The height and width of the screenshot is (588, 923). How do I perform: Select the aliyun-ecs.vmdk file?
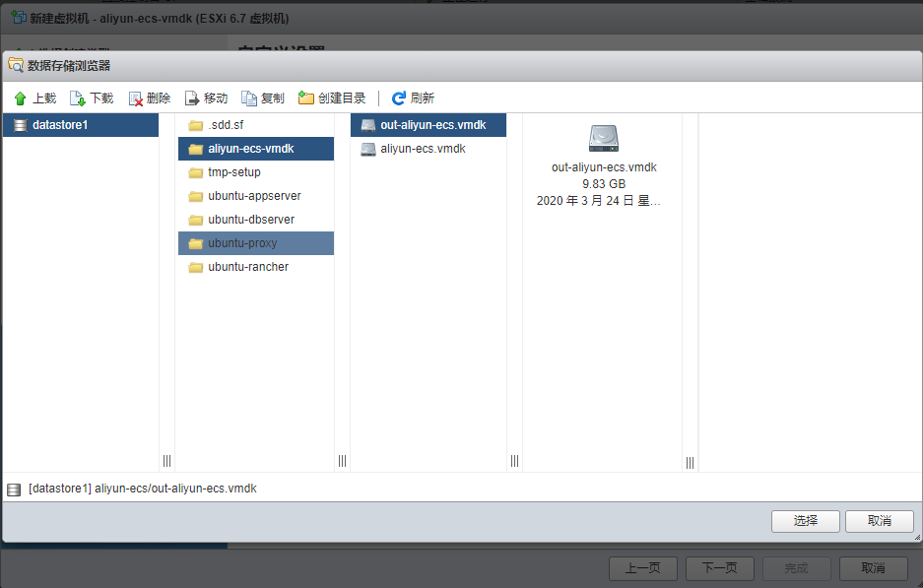[x=422, y=149]
